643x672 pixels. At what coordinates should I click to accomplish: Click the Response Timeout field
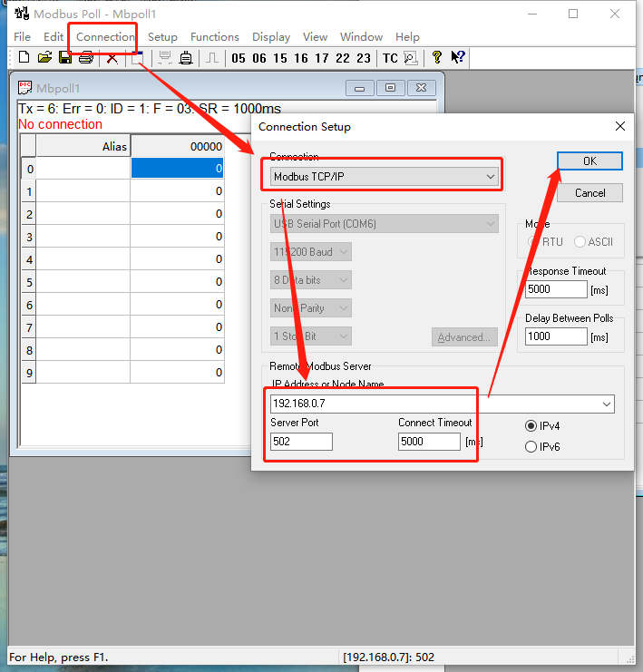[x=556, y=289]
